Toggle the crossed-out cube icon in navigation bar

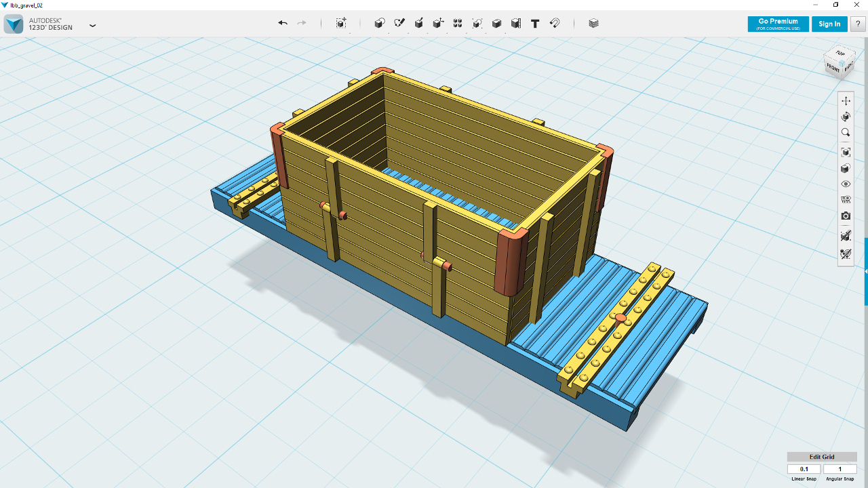coord(846,236)
